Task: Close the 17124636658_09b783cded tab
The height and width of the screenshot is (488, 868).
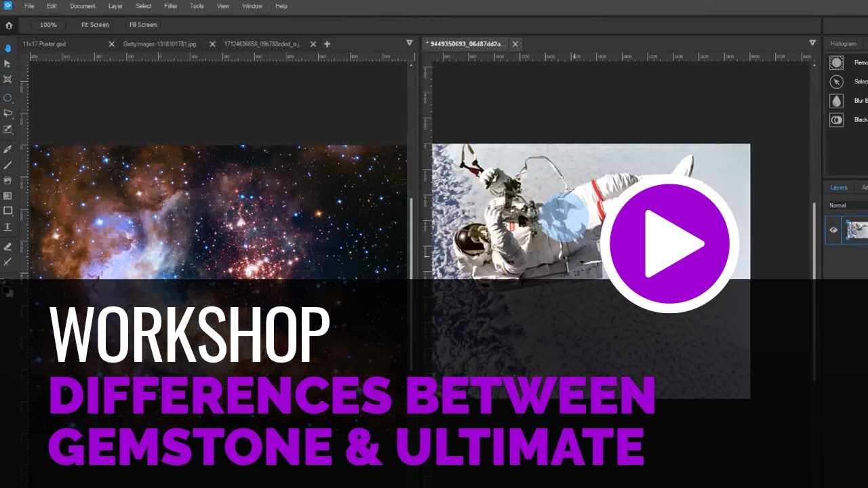Action: tap(313, 44)
